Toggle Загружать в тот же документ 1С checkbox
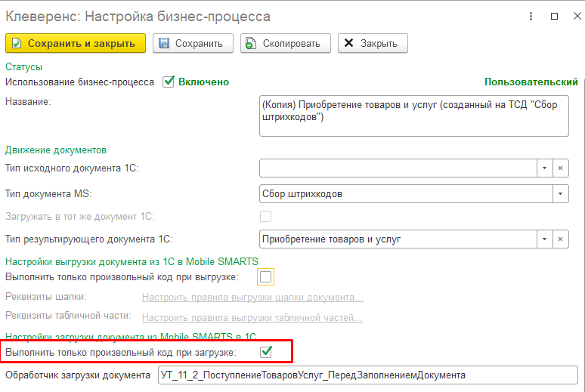This screenshot has height=392, width=585. (265, 216)
